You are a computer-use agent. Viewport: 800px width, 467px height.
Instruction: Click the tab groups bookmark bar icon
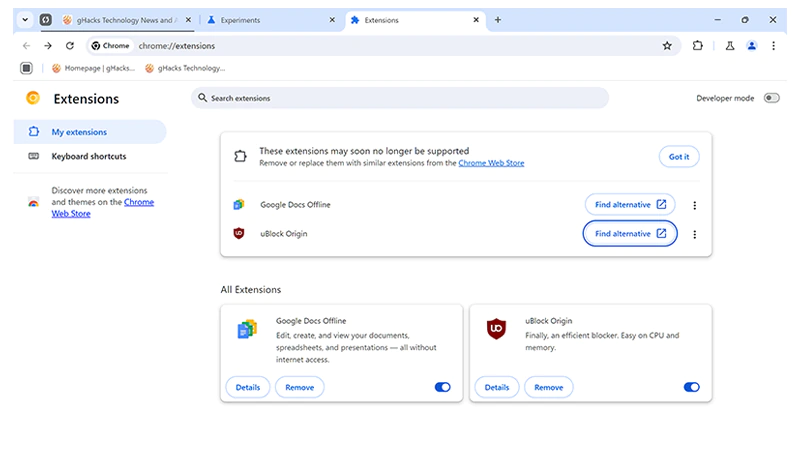click(x=27, y=68)
